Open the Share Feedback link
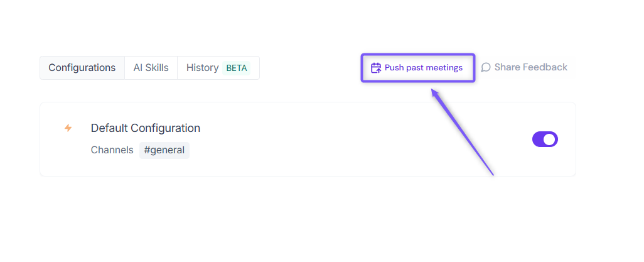644x262 pixels. tap(524, 67)
